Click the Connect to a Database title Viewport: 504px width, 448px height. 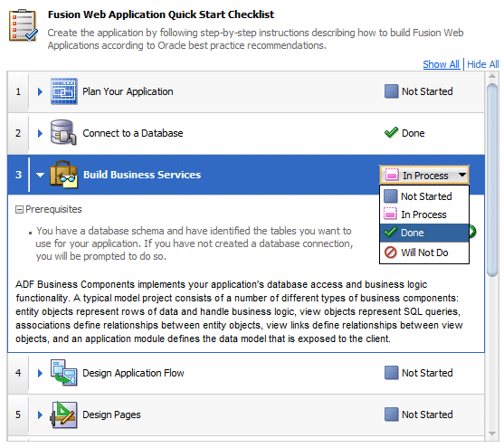point(133,133)
